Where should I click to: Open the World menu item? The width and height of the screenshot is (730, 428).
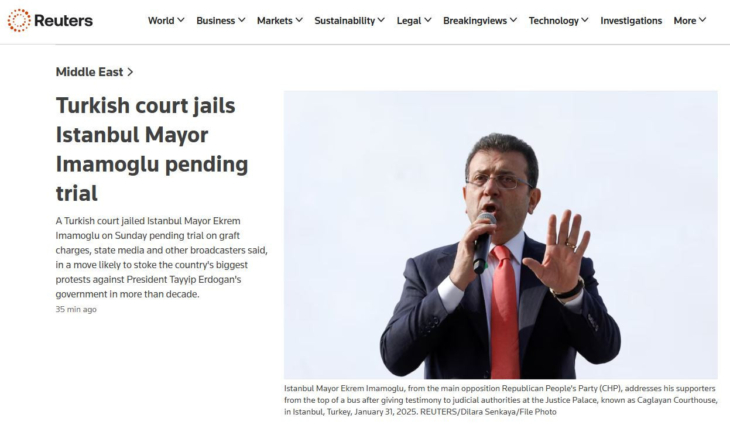(161, 20)
